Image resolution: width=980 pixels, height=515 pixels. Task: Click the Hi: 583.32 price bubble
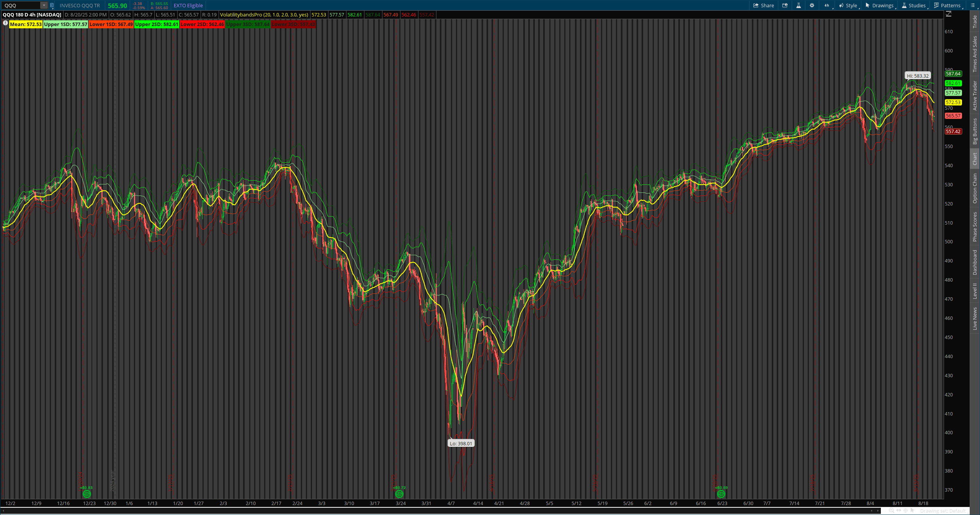coord(918,75)
